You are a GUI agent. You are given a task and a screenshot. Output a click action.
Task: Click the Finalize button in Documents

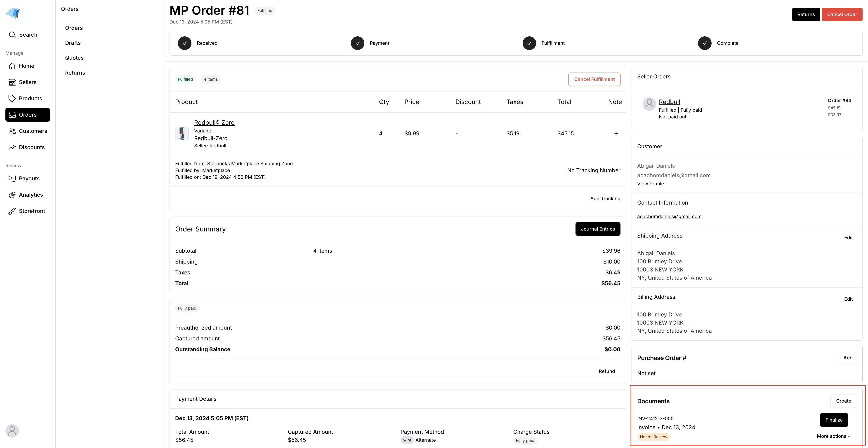834,420
